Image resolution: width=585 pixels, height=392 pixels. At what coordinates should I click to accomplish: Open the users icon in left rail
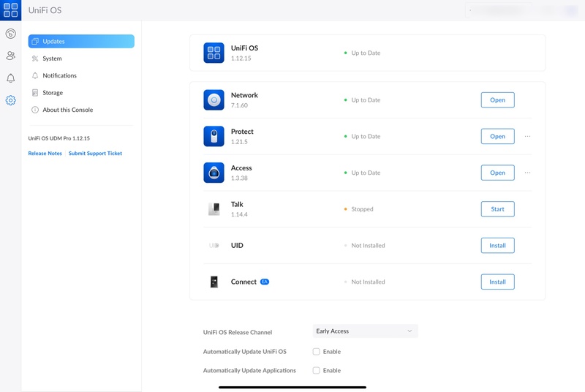(x=10, y=56)
